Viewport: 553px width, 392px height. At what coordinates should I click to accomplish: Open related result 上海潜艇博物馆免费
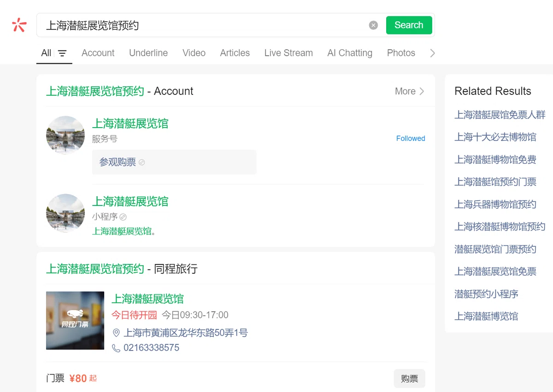495,159
